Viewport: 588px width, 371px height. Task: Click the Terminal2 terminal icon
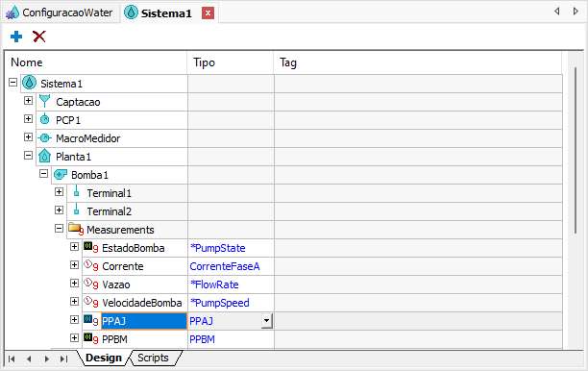pos(77,210)
